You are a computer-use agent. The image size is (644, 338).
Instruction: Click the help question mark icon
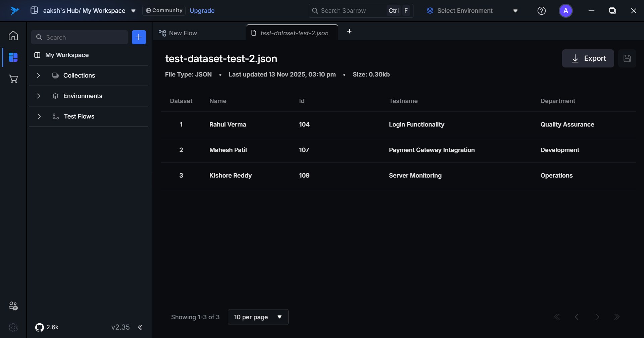tap(541, 11)
